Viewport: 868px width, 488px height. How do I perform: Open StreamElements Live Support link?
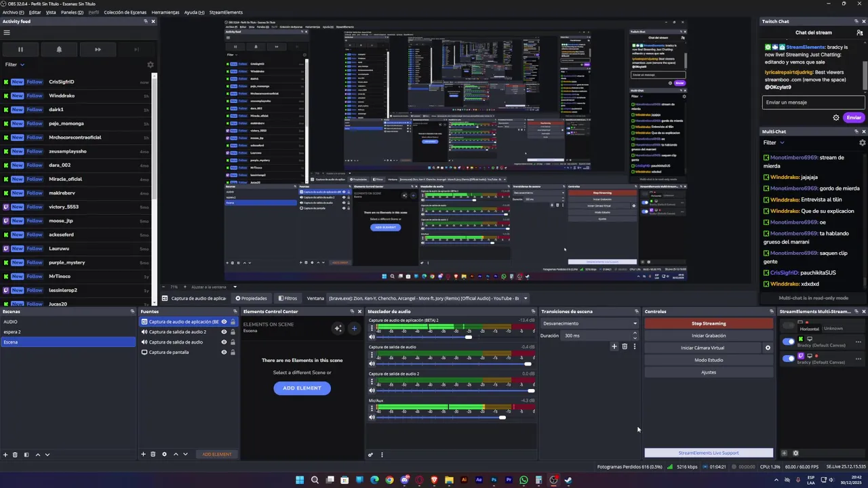[709, 453]
